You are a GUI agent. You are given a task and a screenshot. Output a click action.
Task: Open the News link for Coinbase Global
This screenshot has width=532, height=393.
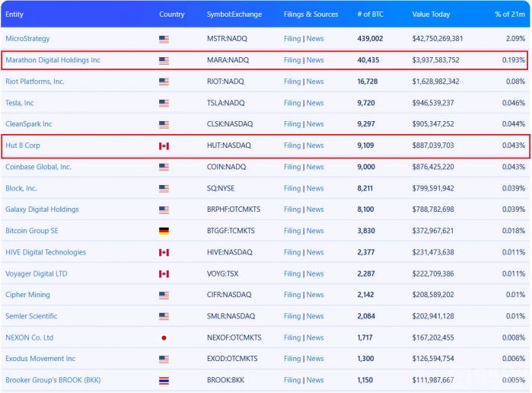pyautogui.click(x=315, y=167)
